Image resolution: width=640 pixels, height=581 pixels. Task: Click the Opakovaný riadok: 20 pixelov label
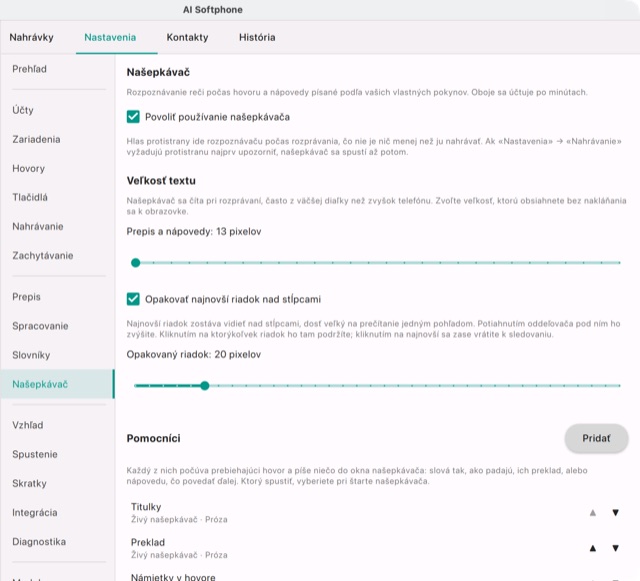[194, 354]
